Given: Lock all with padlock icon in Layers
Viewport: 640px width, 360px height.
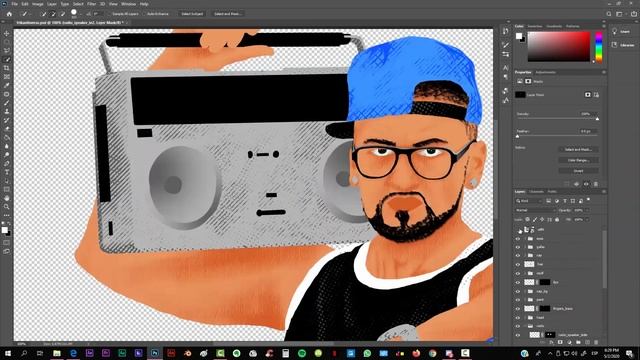Looking at the screenshot, I should [557, 220].
